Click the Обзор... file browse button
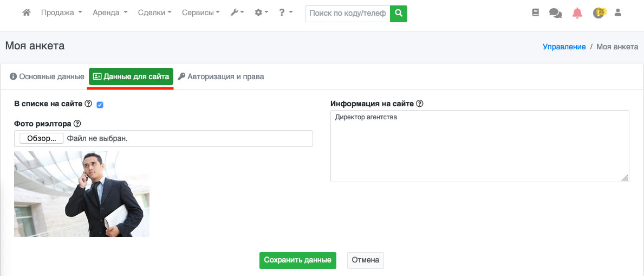The width and height of the screenshot is (644, 276). tap(42, 138)
